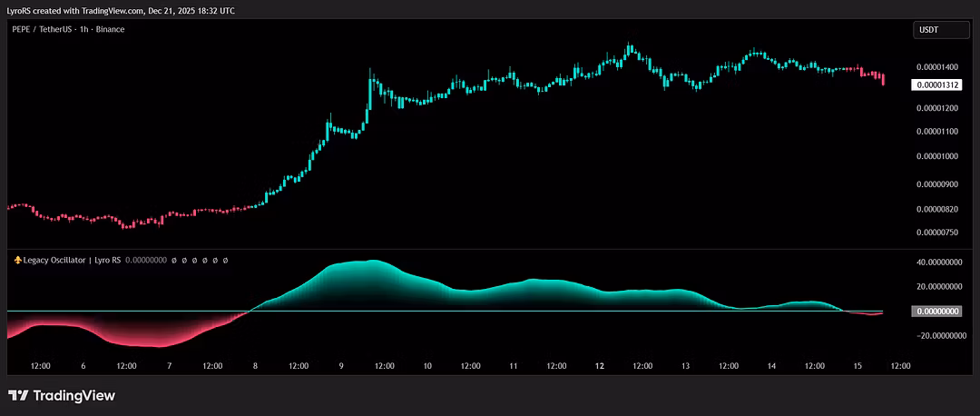Click the TradingView wordmark text
Viewport: 980px width, 416px height.
tap(73, 396)
